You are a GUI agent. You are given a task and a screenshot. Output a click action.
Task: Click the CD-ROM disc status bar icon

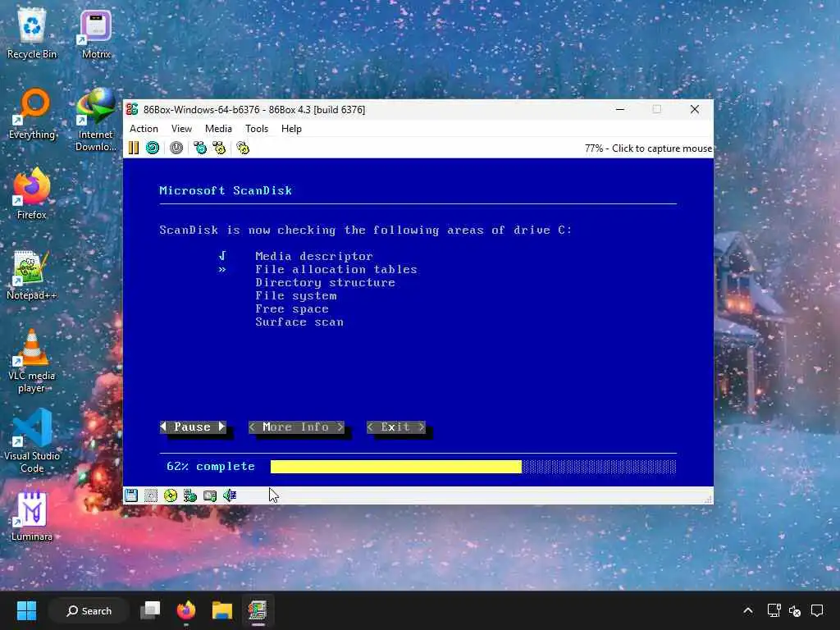(171, 495)
